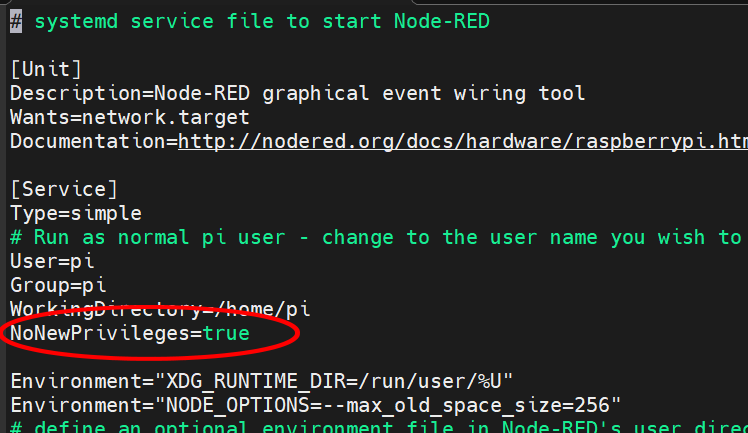This screenshot has width=748, height=433.
Task: Click the WorkingDirectory=/home/pi line
Action: tap(160, 309)
